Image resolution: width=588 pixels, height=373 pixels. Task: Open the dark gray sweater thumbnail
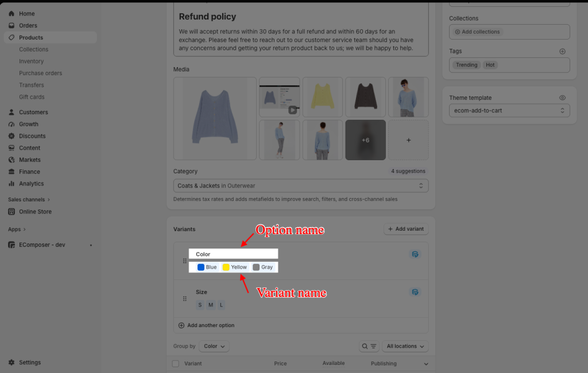click(x=365, y=97)
